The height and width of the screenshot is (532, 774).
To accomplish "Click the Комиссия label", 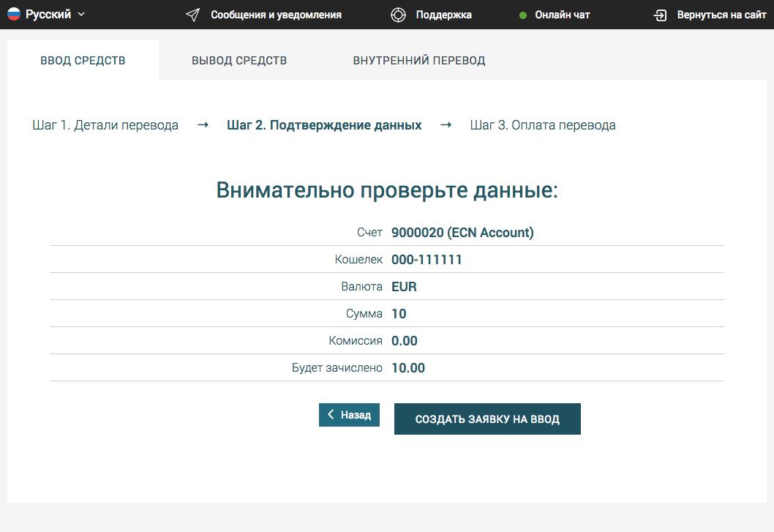I will (x=356, y=341).
